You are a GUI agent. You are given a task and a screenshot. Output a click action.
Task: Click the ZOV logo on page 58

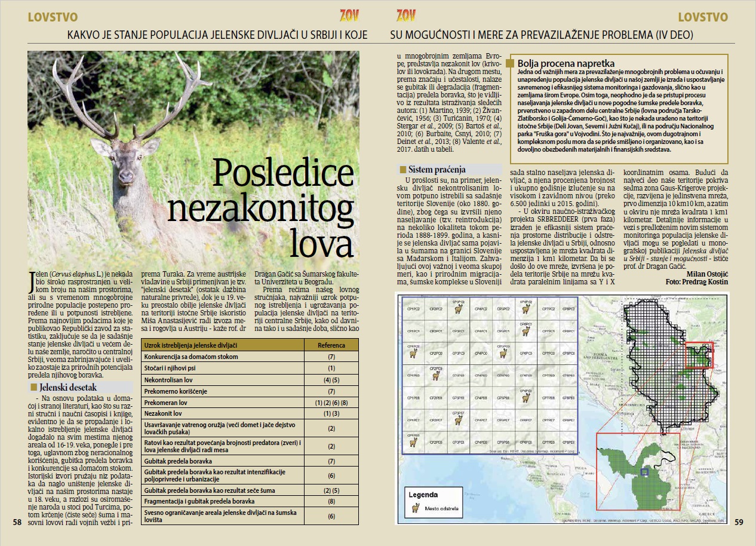(349, 16)
